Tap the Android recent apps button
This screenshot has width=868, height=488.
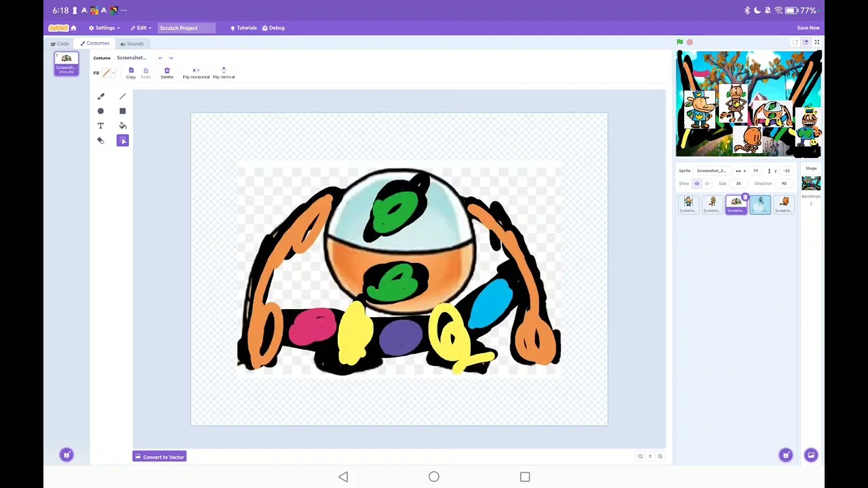coord(525,477)
